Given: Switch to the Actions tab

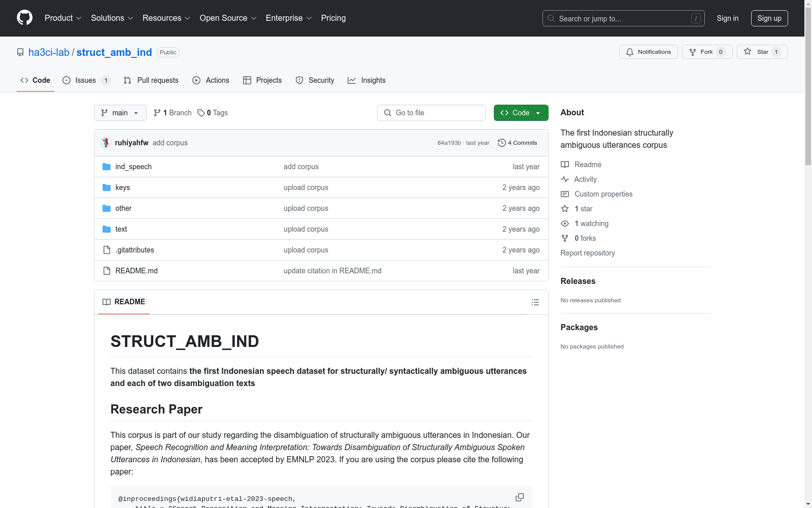Looking at the screenshot, I should (x=211, y=80).
